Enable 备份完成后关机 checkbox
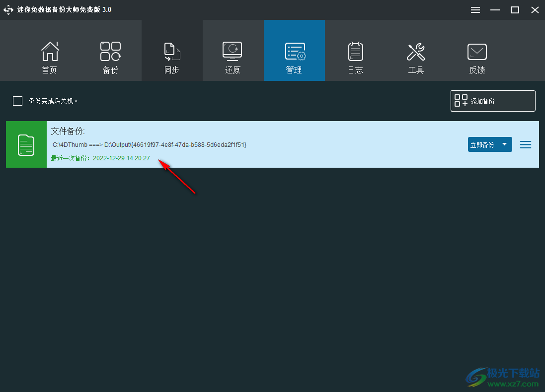The image size is (545, 392). pyautogui.click(x=18, y=101)
